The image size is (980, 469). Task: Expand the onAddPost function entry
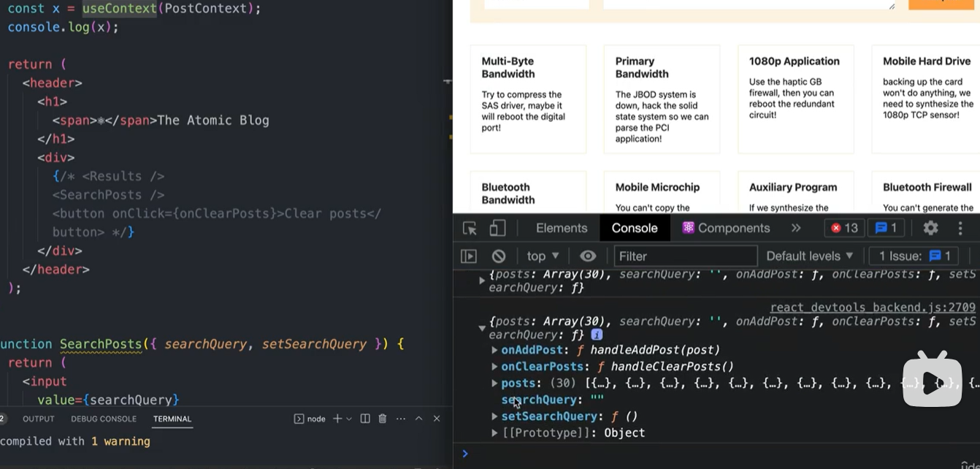click(x=495, y=351)
